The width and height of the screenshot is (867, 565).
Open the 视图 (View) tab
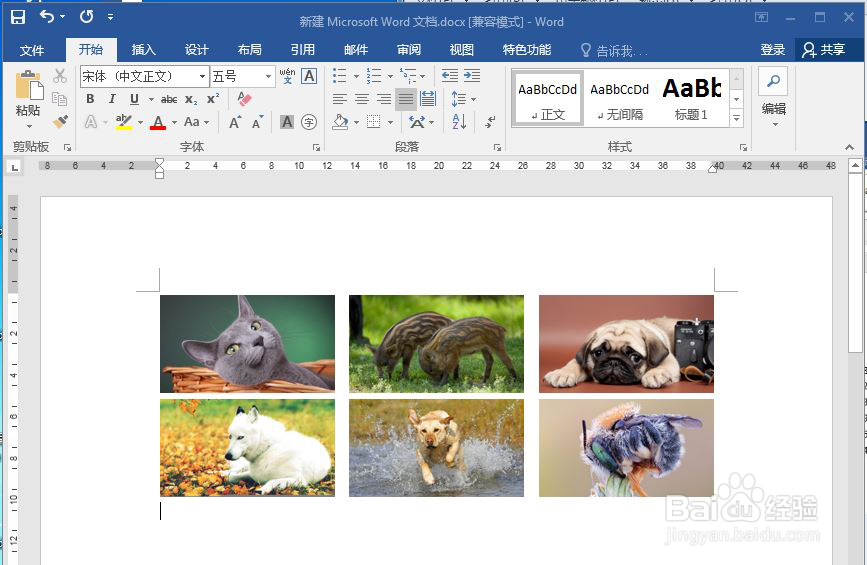pyautogui.click(x=462, y=50)
